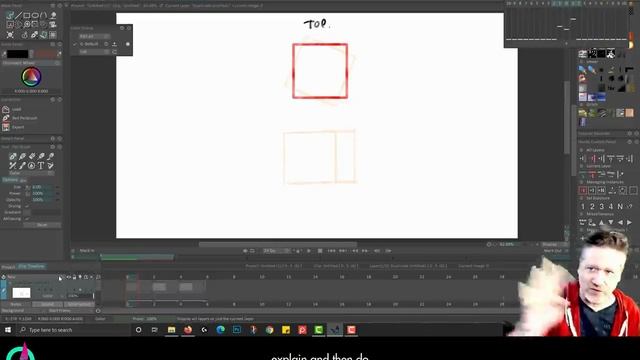Click the Windows Start button
This screenshot has height=360, width=640.
[8, 330]
